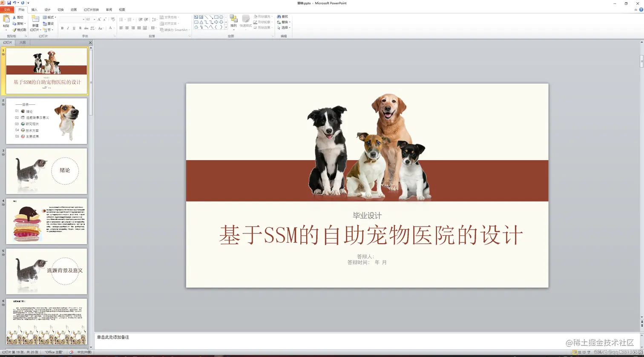
Task: Click the Reset (重设) slide icon
Action: [x=48, y=24]
